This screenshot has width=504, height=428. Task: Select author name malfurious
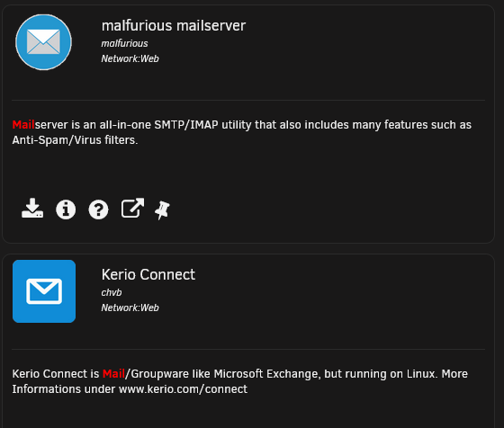(x=125, y=43)
